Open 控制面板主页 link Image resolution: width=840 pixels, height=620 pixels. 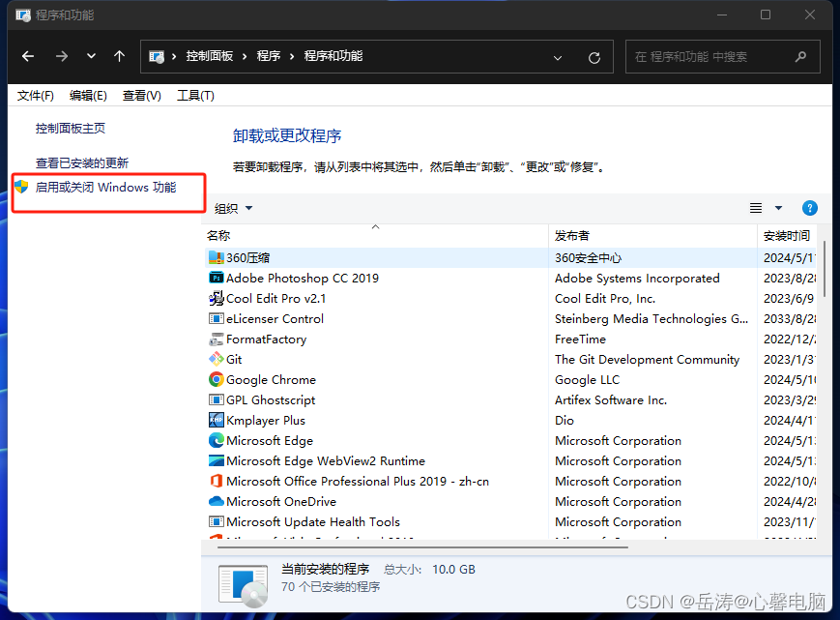coord(71,128)
